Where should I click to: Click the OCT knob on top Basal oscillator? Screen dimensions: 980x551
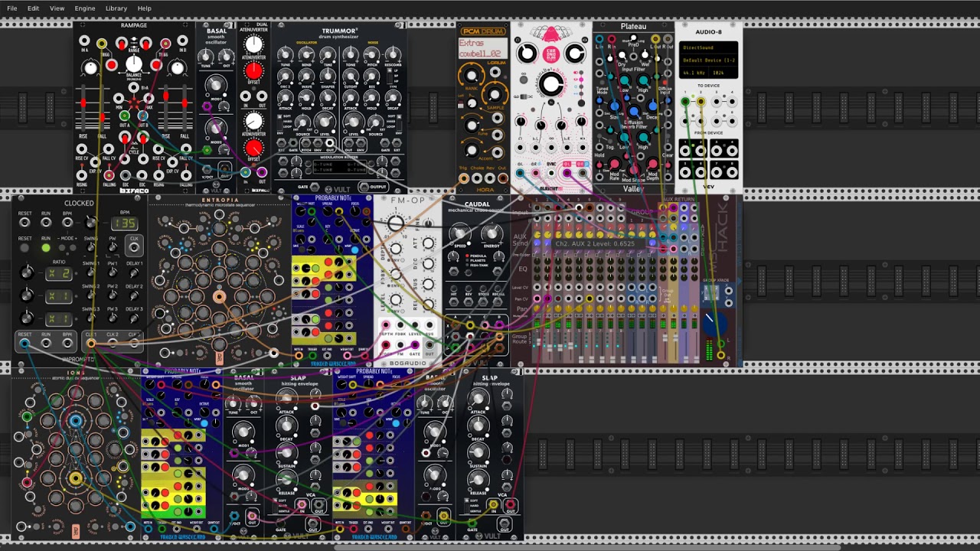click(227, 57)
